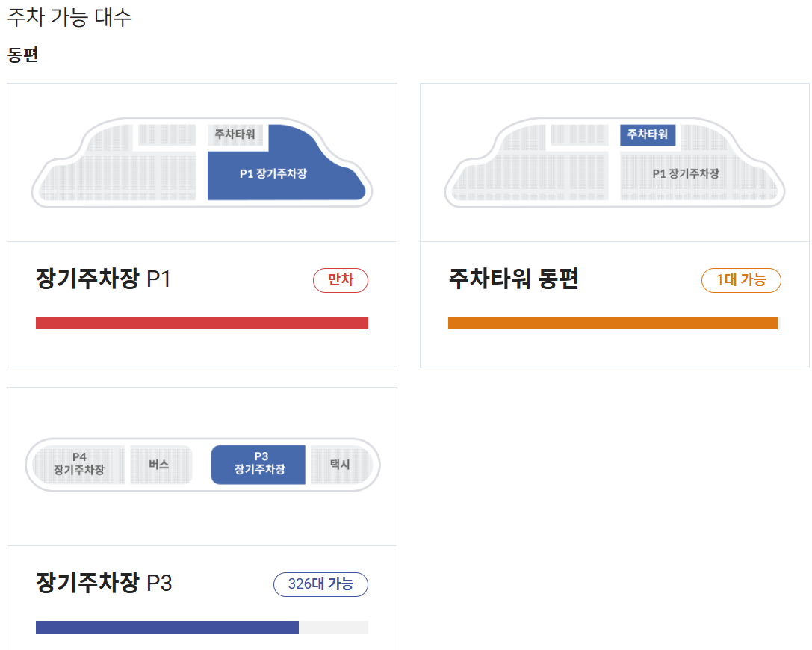Click the red occupancy bar for P1
The image size is (812, 650).
pyautogui.click(x=202, y=322)
